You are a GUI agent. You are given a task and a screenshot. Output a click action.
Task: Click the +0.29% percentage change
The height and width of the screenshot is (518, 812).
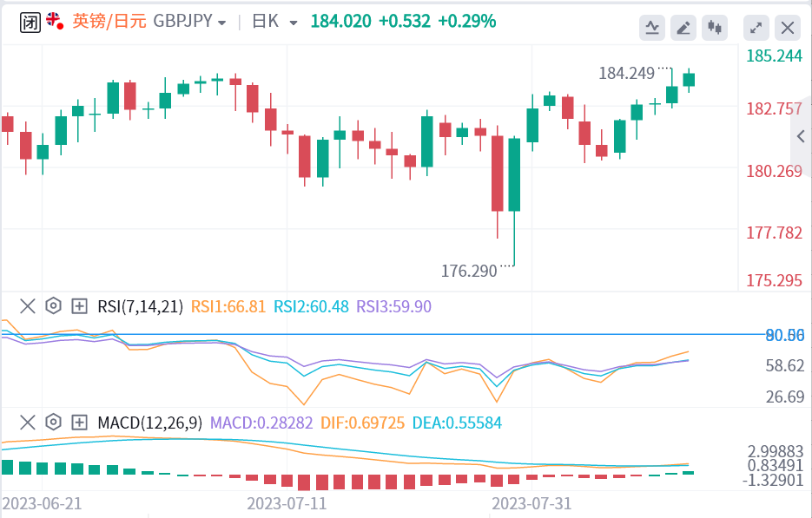click(467, 21)
